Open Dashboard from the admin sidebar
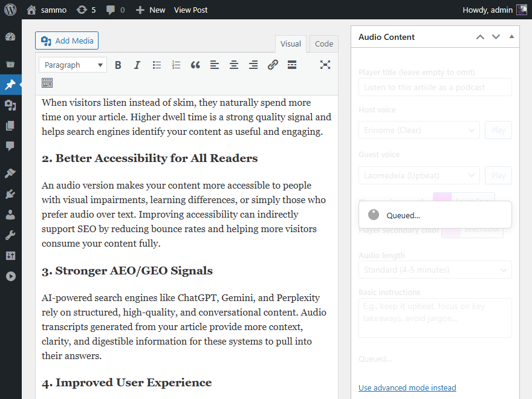The image size is (532, 399). point(10,37)
